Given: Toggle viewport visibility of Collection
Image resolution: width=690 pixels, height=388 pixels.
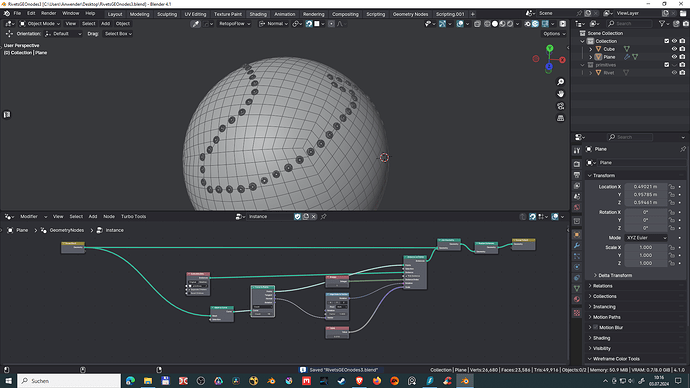Looking at the screenshot, I should click(x=674, y=41).
